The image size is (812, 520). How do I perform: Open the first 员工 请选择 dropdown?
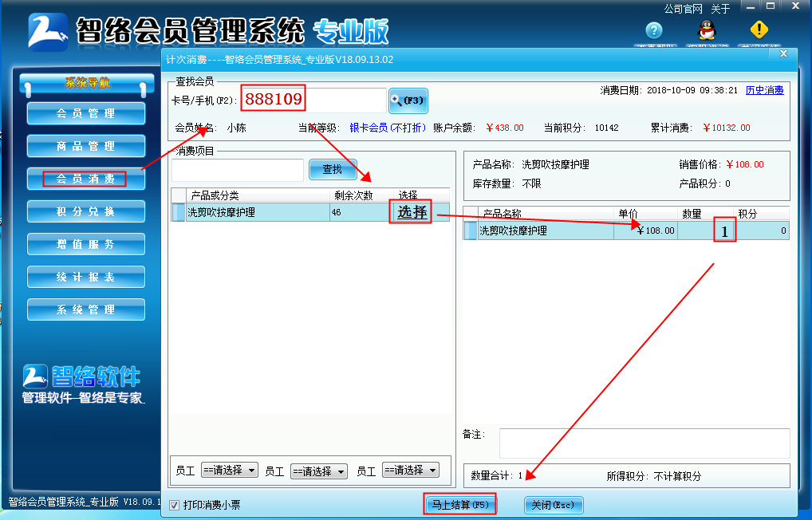point(230,471)
